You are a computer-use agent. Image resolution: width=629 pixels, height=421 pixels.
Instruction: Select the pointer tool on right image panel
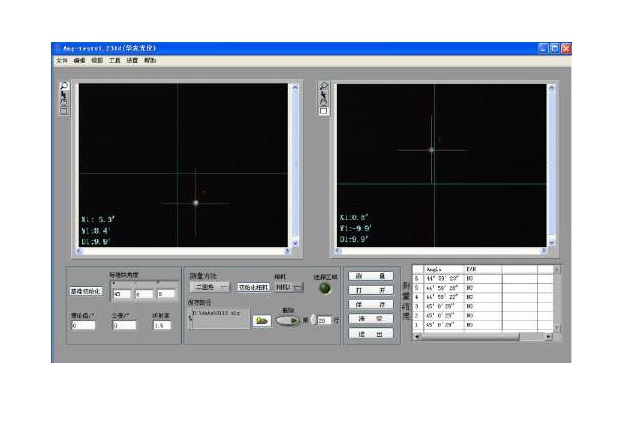pos(324,95)
